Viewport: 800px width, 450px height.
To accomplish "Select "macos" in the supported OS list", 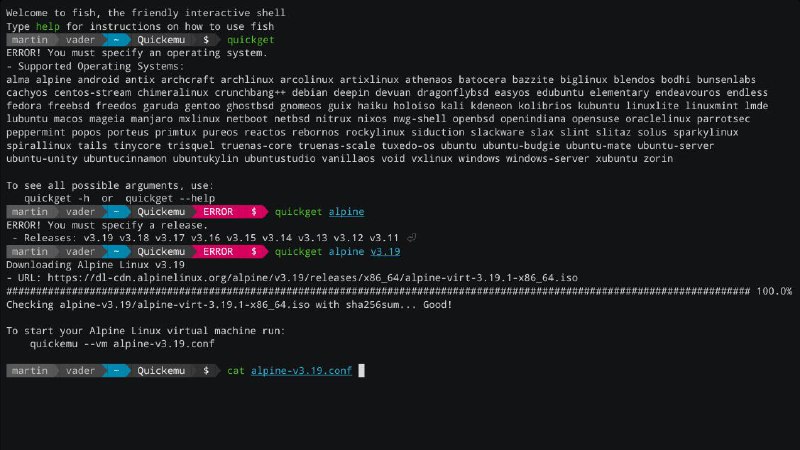I will (68, 119).
